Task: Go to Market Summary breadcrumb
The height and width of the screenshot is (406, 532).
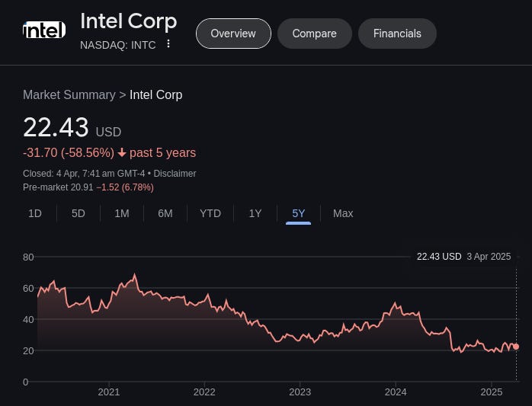Action: coord(69,95)
